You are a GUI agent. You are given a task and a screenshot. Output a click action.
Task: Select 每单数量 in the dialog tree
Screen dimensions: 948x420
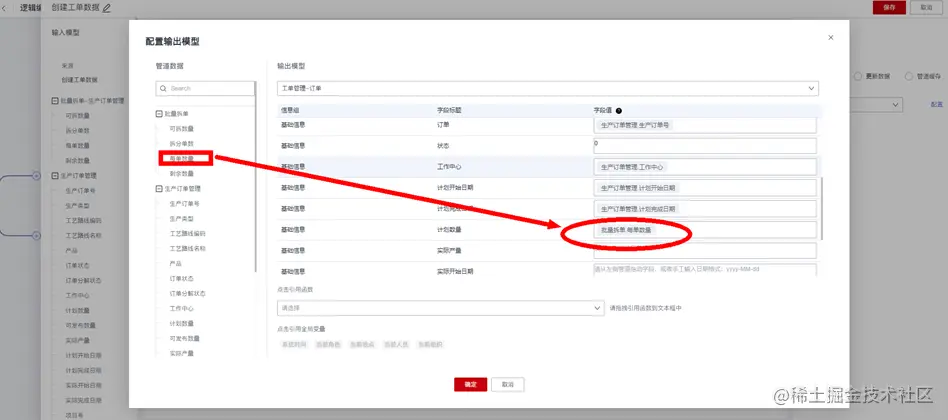[181, 159]
